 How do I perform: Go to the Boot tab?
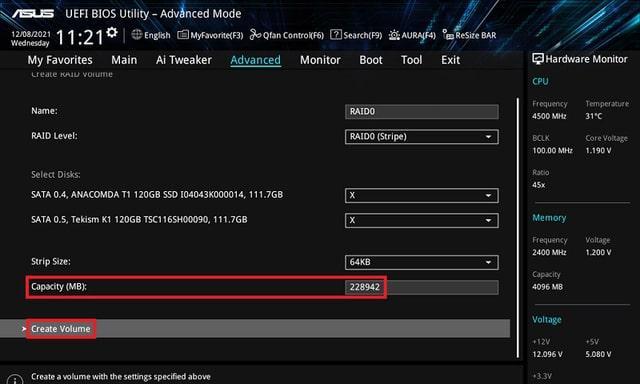371,60
